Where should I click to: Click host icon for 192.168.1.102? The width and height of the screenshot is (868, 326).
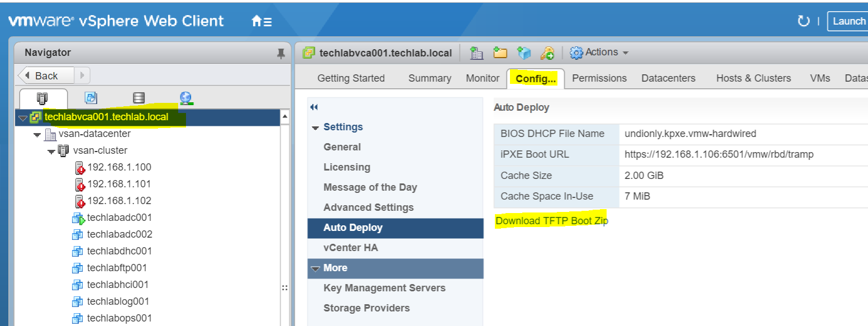[x=80, y=201]
